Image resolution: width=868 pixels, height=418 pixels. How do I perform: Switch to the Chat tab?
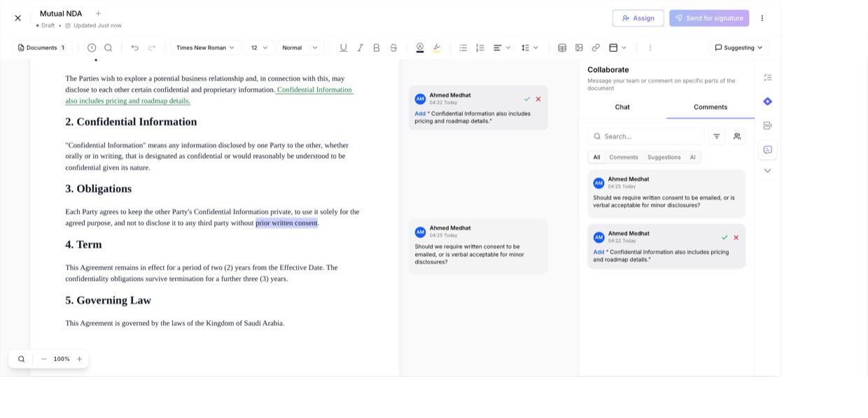(622, 107)
